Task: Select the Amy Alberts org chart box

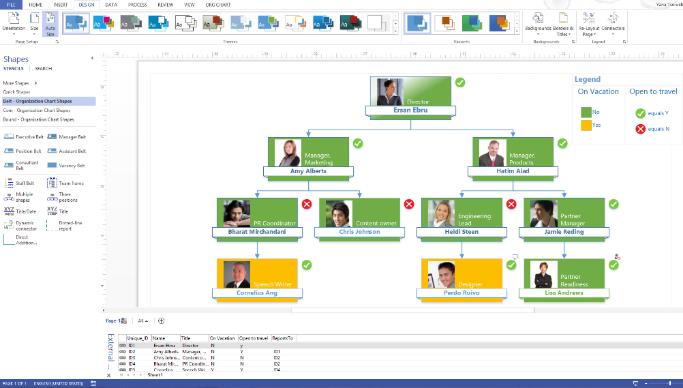Action: click(x=308, y=159)
